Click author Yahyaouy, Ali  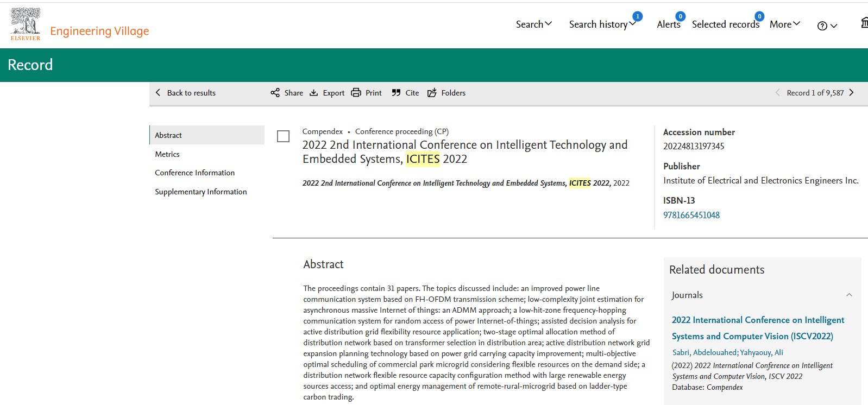coord(762,352)
